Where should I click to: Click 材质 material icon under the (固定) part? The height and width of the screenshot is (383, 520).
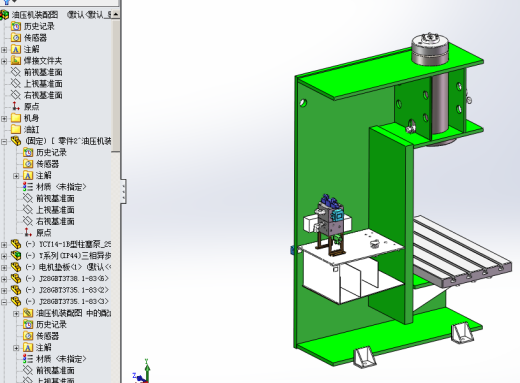pyautogui.click(x=28, y=187)
